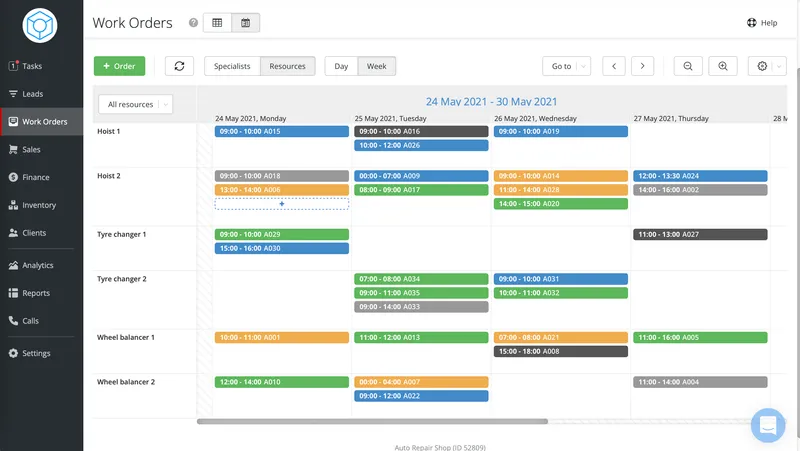Switch to Resources view
This screenshot has width=800, height=451.
coord(287,66)
